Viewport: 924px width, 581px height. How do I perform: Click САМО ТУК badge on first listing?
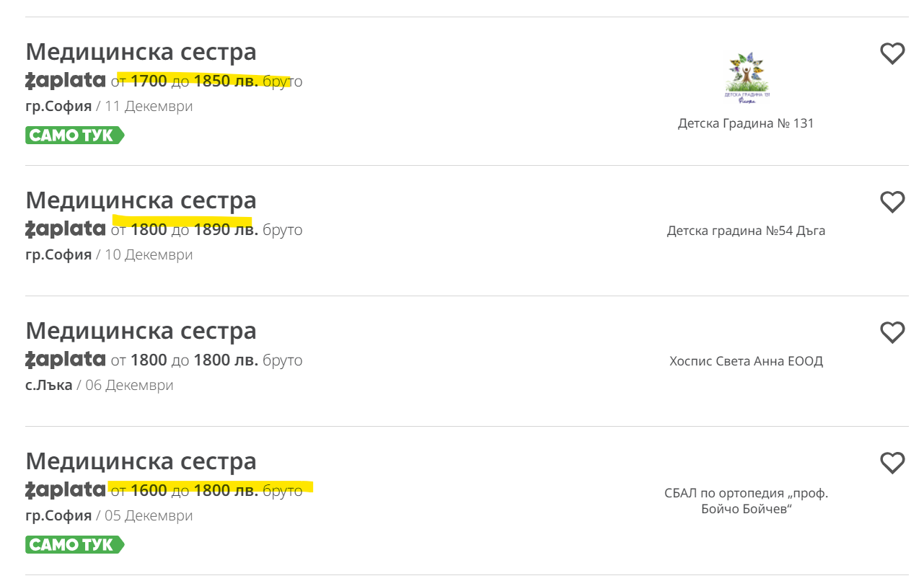pos(74,136)
